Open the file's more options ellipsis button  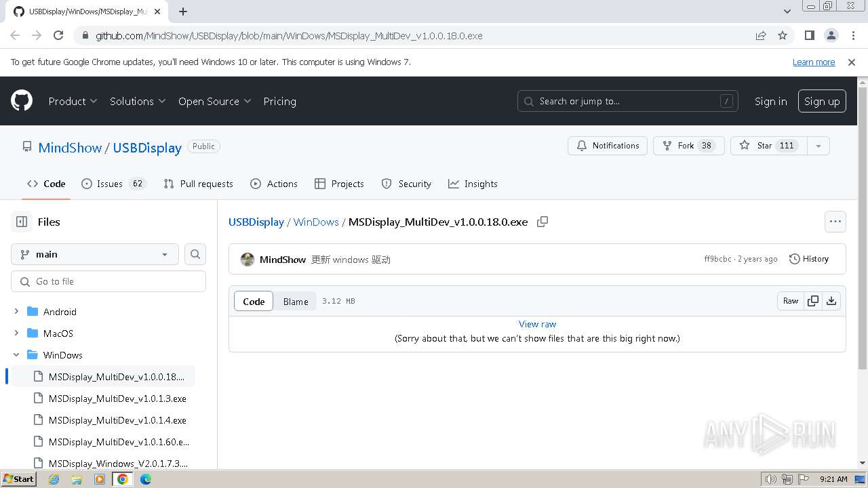tap(835, 222)
